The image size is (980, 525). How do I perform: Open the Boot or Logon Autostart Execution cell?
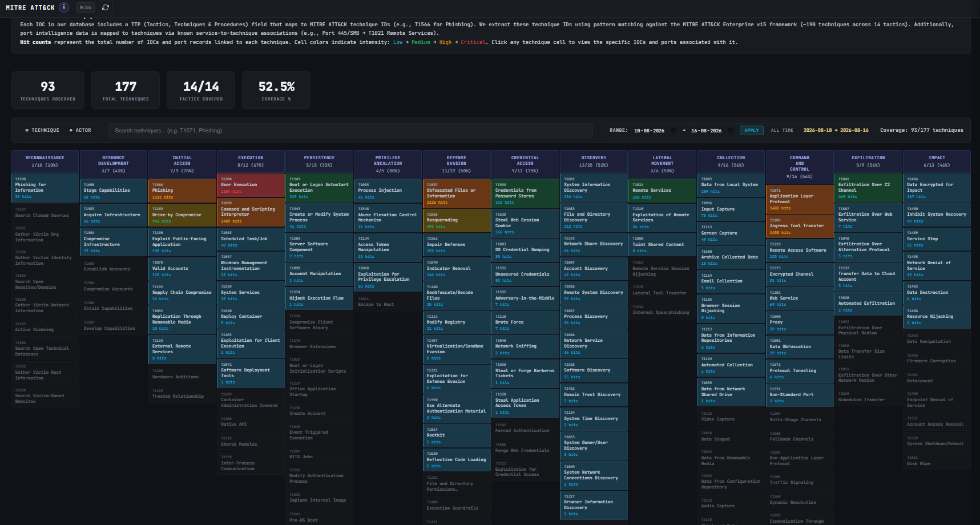point(320,188)
